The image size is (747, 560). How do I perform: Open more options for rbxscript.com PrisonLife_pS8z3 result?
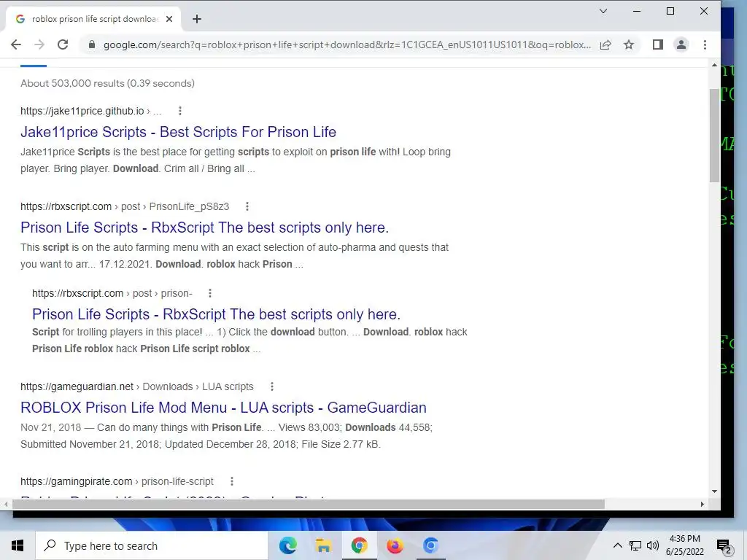pos(247,206)
